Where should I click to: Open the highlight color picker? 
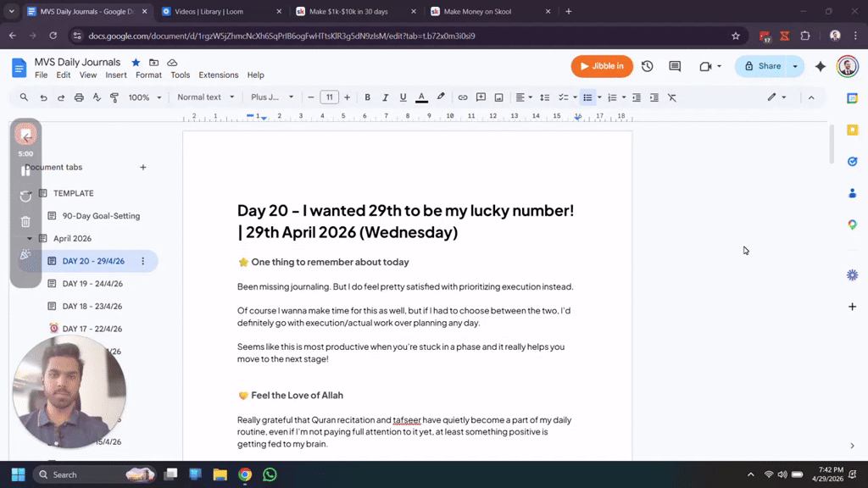tap(441, 97)
